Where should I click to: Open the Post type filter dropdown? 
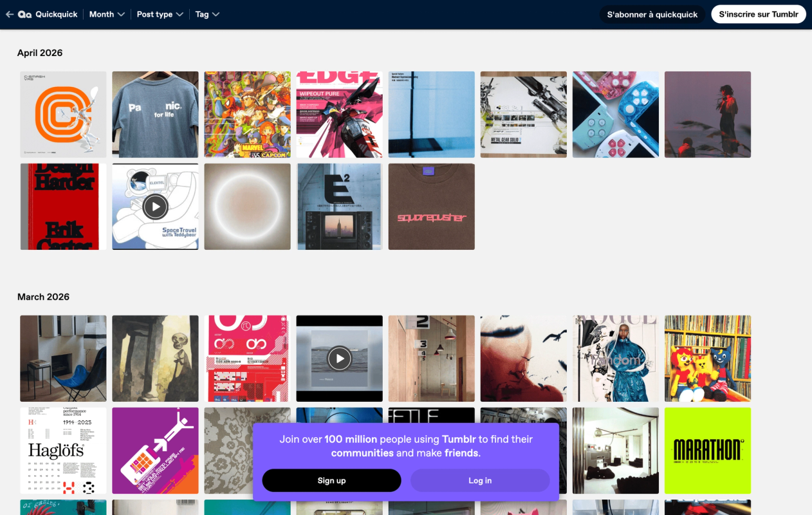160,14
